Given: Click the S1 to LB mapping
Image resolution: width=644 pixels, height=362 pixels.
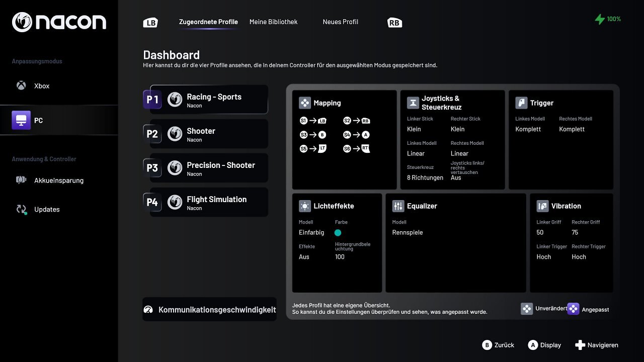Looking at the screenshot, I should (x=313, y=121).
